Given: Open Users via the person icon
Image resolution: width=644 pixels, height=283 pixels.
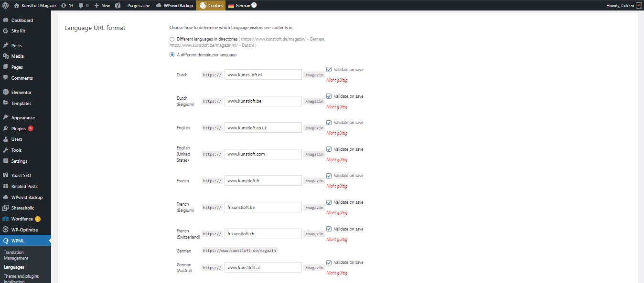Looking at the screenshot, I should 6,139.
